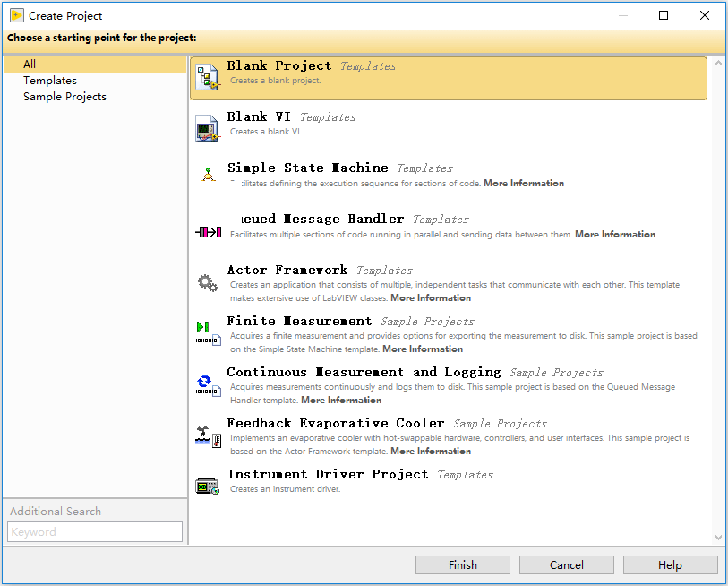Image resolution: width=728 pixels, height=586 pixels.
Task: Select the Blank VI title text
Action: pos(259,116)
